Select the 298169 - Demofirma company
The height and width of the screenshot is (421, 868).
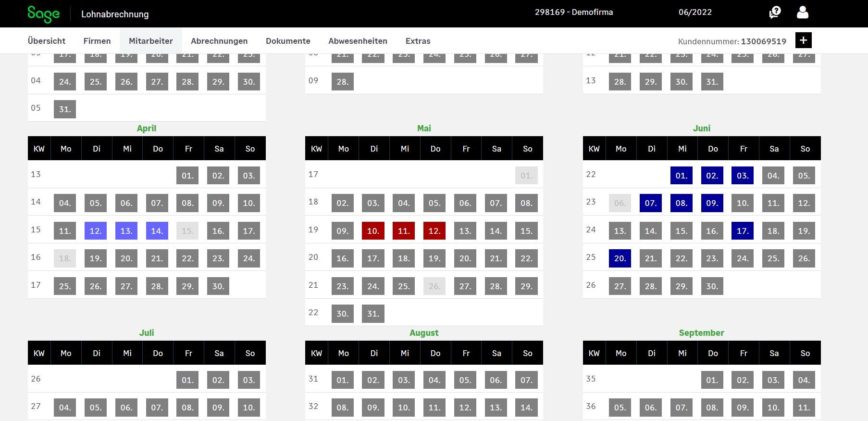point(574,13)
